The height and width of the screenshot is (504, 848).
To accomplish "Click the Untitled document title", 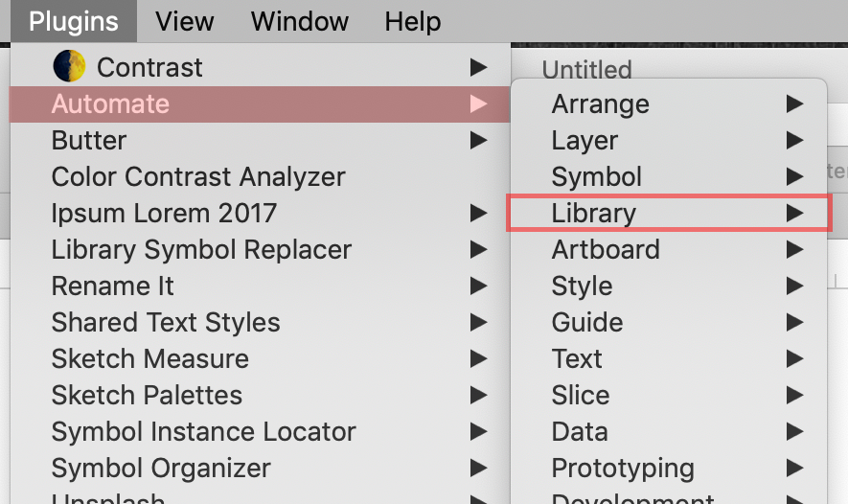I will click(586, 69).
